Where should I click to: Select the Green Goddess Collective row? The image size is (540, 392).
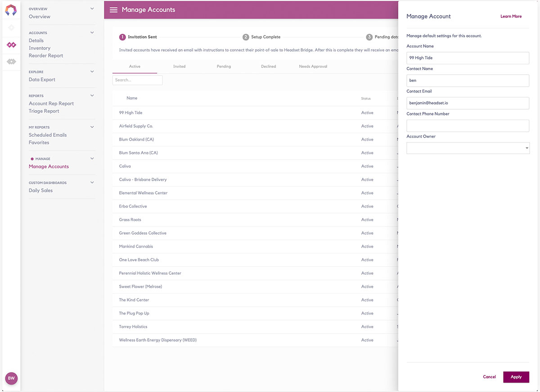click(x=255, y=233)
